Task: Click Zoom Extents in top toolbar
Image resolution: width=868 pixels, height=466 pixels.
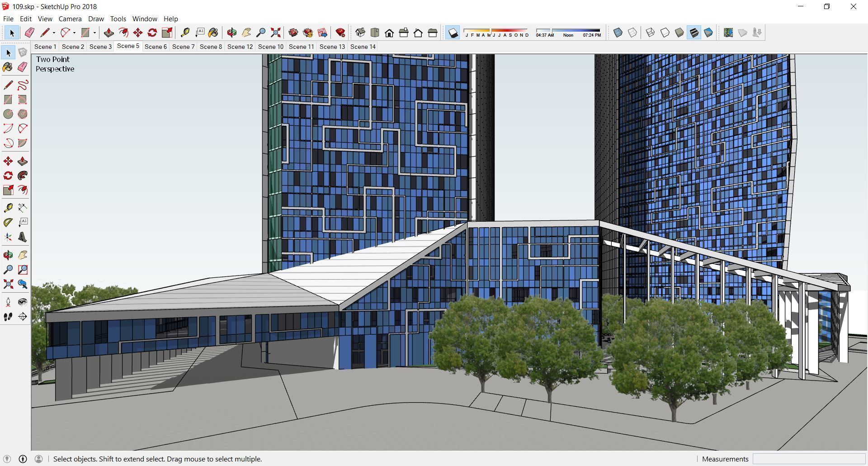Action: 275,33
